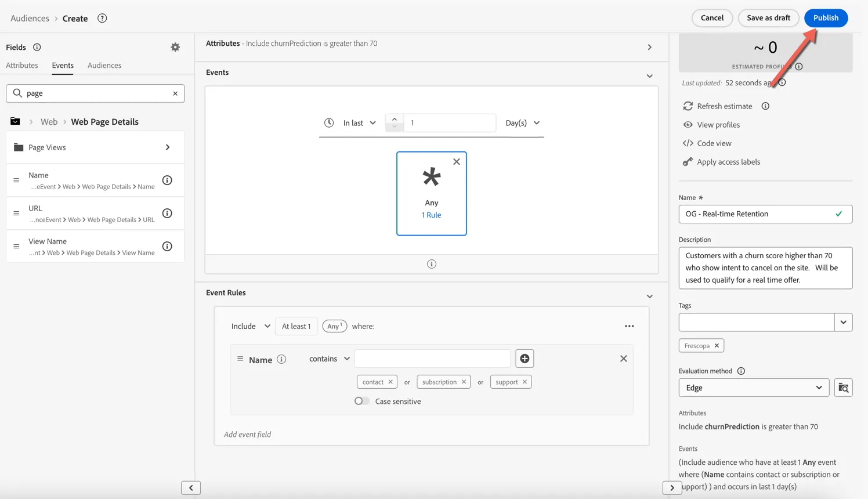
Task: Open the Tags dropdown arrow
Action: tap(844, 322)
